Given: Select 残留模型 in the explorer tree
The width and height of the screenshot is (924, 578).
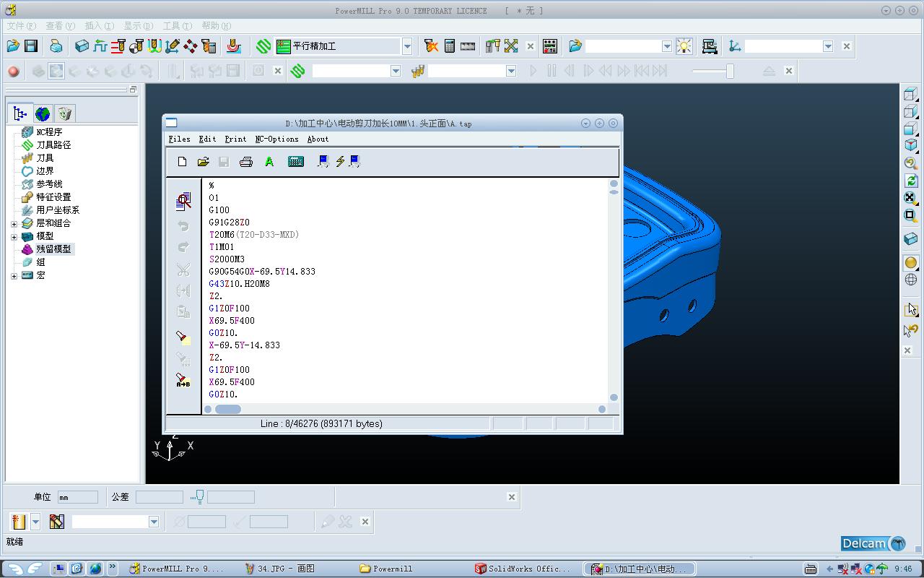Looking at the screenshot, I should pyautogui.click(x=53, y=249).
